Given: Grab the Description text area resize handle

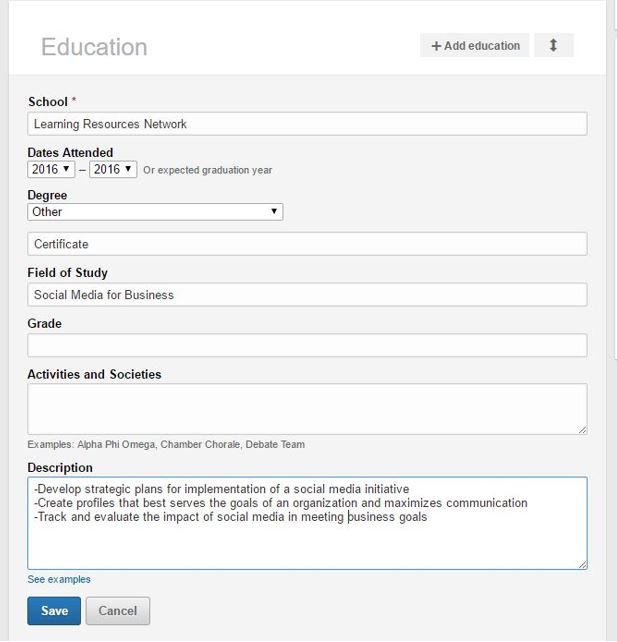Looking at the screenshot, I should (x=582, y=563).
